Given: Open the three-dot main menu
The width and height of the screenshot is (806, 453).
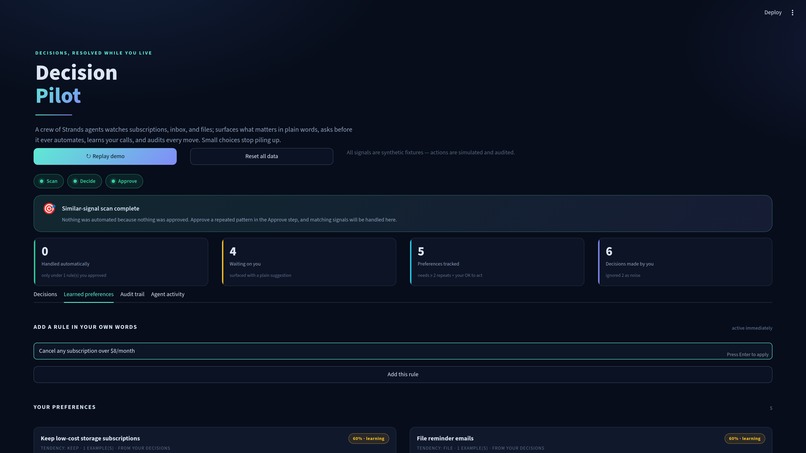Looking at the screenshot, I should point(792,12).
